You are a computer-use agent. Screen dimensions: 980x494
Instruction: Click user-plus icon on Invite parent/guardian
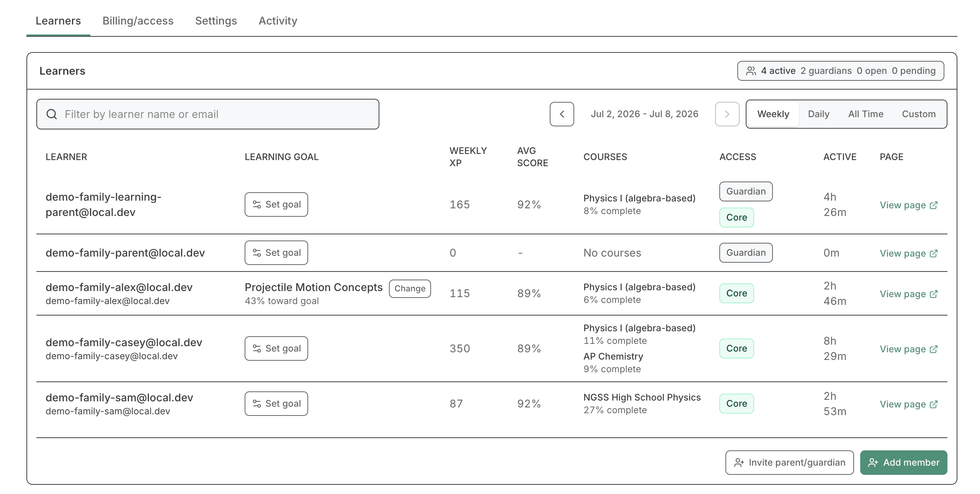pos(739,463)
